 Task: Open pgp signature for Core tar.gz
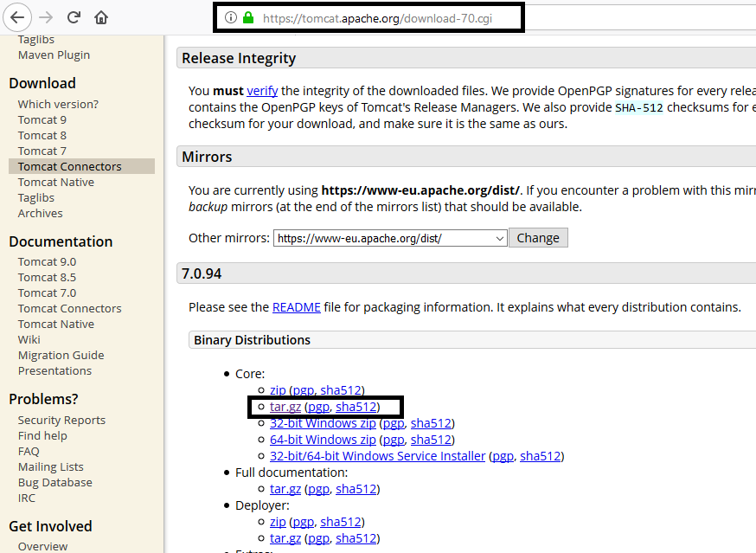pos(318,407)
